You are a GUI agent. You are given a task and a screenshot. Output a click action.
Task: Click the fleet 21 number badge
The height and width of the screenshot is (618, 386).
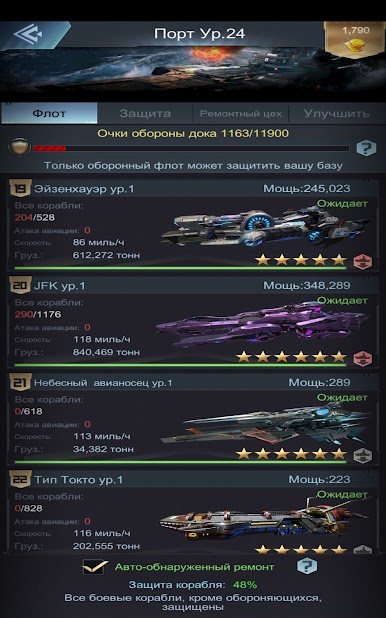[20, 382]
